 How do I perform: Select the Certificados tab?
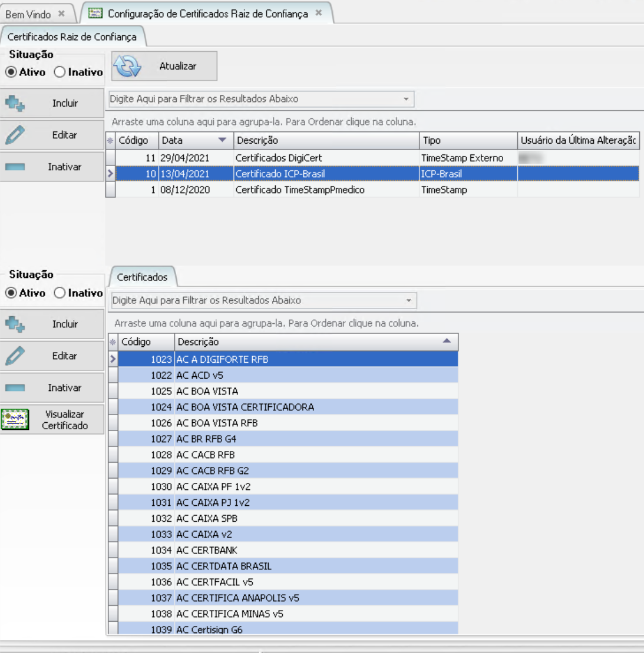(x=142, y=277)
